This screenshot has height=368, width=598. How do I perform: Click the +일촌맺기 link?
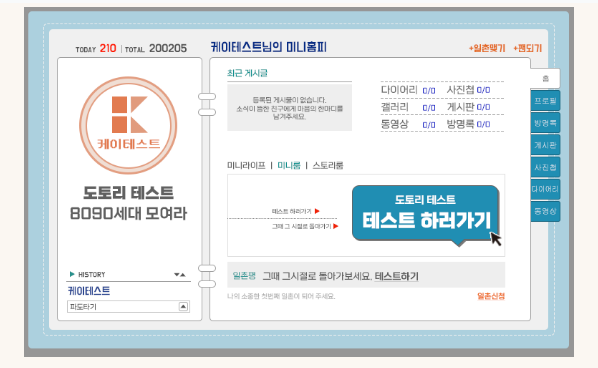[487, 48]
